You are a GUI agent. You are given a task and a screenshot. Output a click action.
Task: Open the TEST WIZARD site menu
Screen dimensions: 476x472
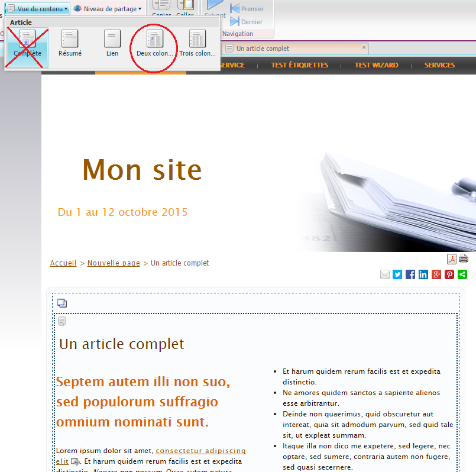point(376,65)
